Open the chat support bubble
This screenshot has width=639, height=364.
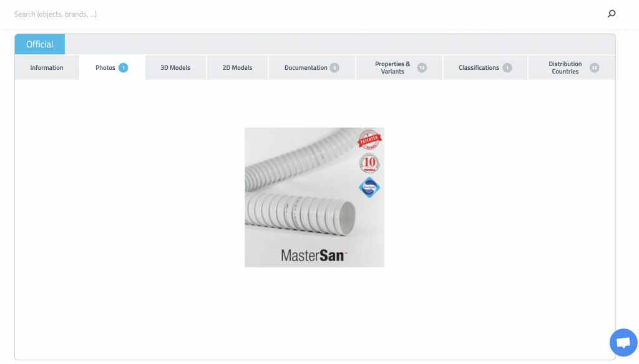pyautogui.click(x=623, y=342)
